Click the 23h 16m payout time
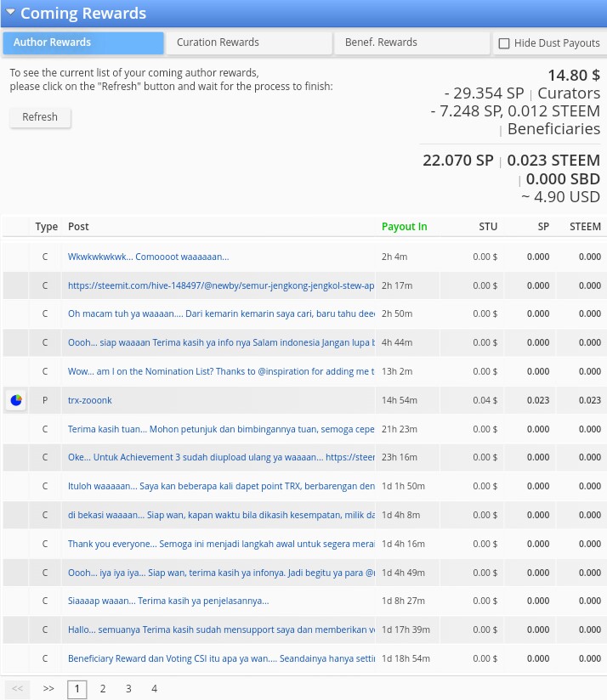Screen dimensions: 607x700 (400, 458)
